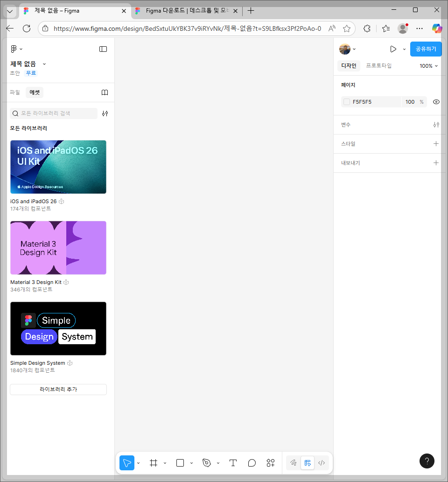The width and height of the screenshot is (448, 482).
Task: Open browser extensions puzzle icon
Action: (x=367, y=28)
